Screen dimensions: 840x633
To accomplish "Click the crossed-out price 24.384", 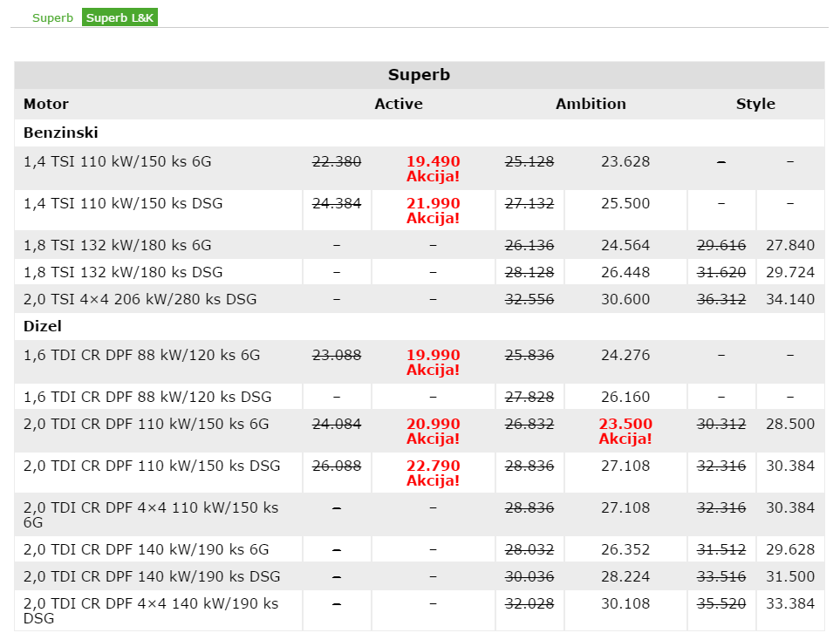I will click(x=337, y=203).
